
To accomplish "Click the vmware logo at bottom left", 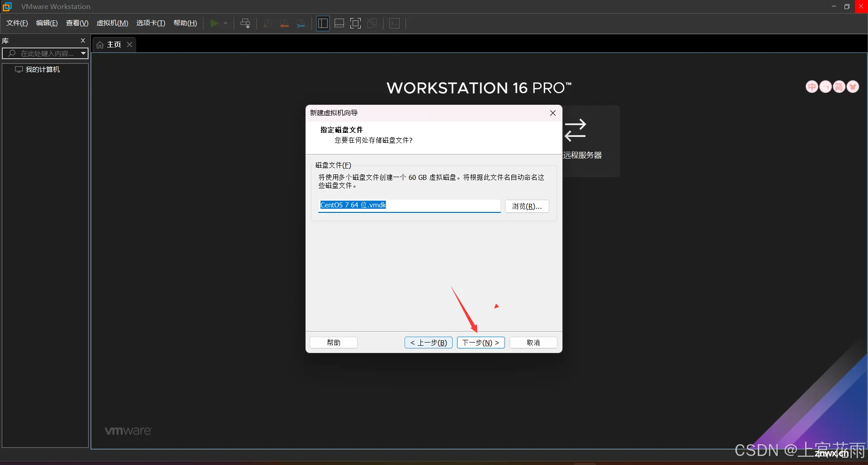I will [128, 431].
